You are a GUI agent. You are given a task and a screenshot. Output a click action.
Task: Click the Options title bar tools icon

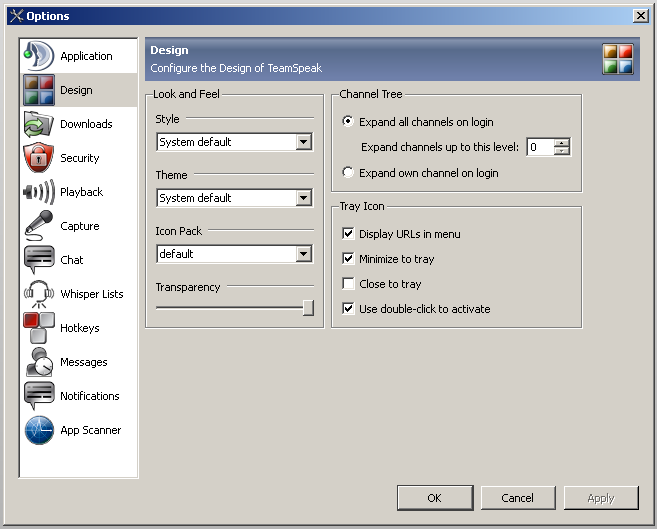[16, 16]
